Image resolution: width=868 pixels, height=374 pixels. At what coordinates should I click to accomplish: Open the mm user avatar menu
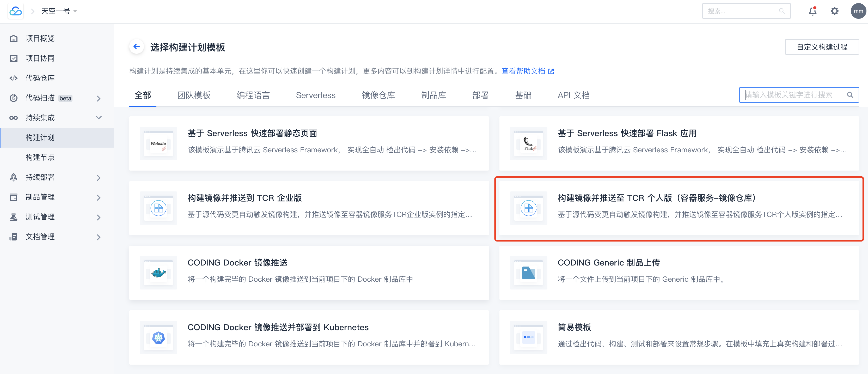[x=858, y=11]
